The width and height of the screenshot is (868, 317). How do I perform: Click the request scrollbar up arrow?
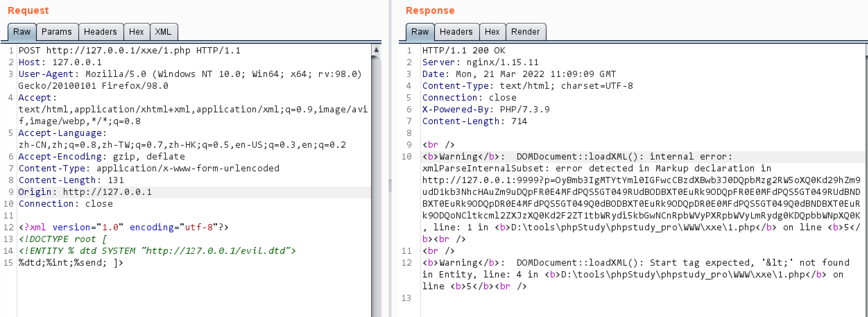[x=376, y=50]
